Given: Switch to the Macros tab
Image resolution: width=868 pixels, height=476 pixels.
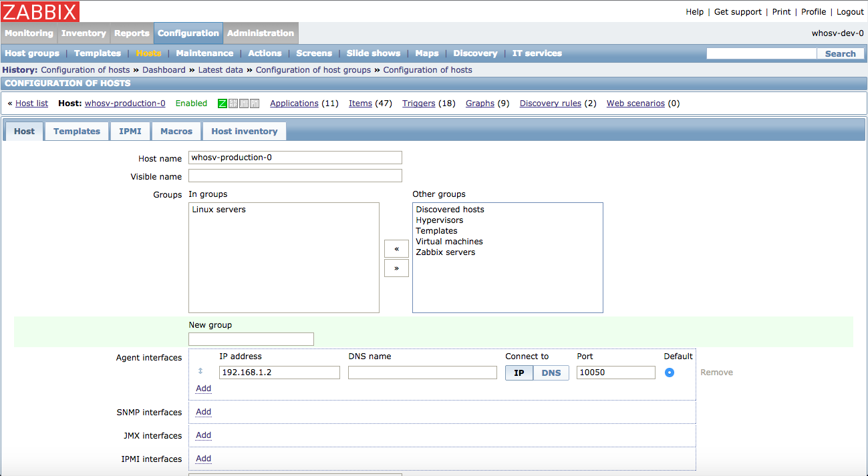Looking at the screenshot, I should tap(176, 132).
